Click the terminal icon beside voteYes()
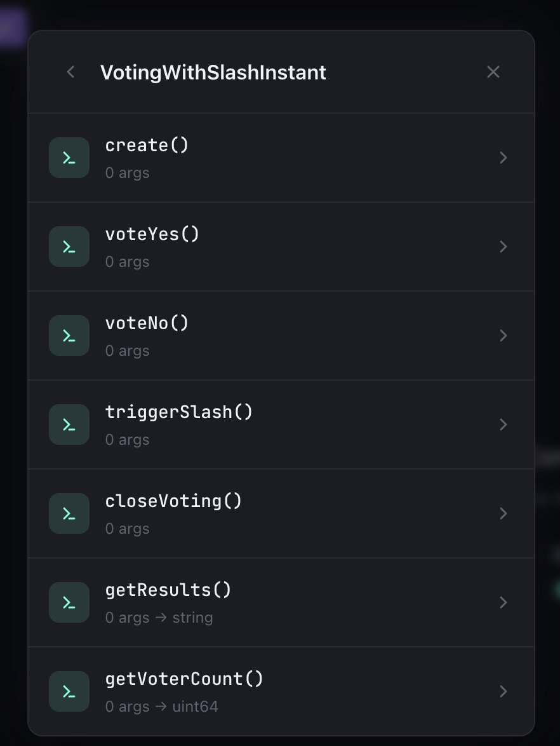The image size is (560, 746). pyautogui.click(x=69, y=247)
